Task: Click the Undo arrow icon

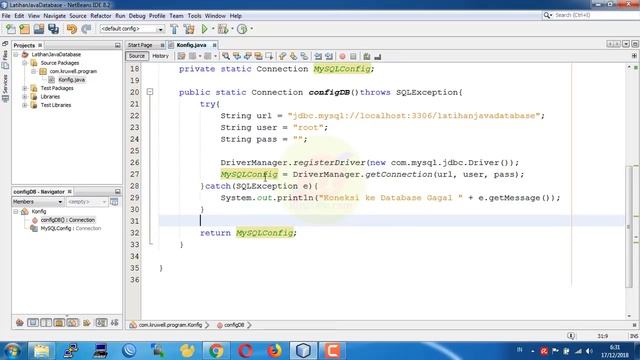Action: [x=72, y=29]
